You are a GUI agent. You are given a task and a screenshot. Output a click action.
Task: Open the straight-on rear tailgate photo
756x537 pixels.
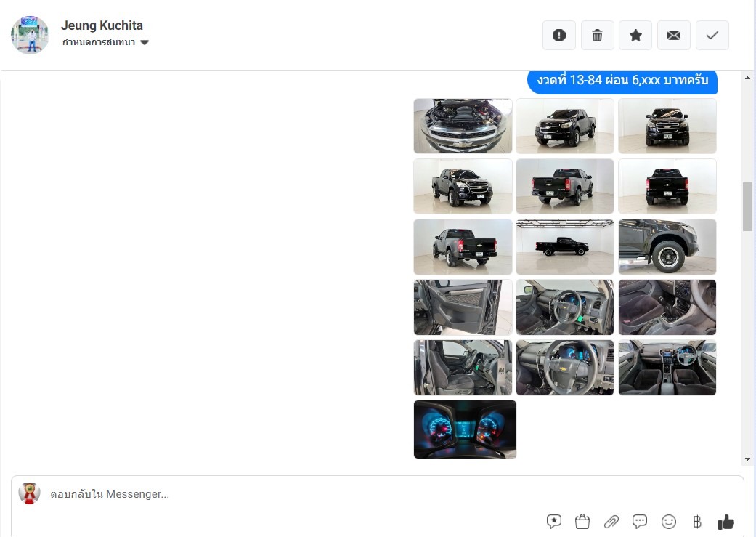tap(667, 186)
